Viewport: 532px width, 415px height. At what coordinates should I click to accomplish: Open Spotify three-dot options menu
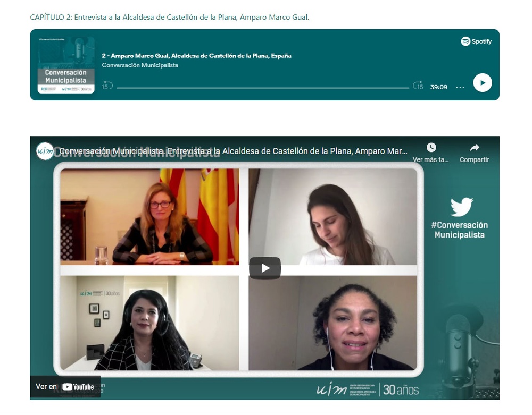point(460,87)
